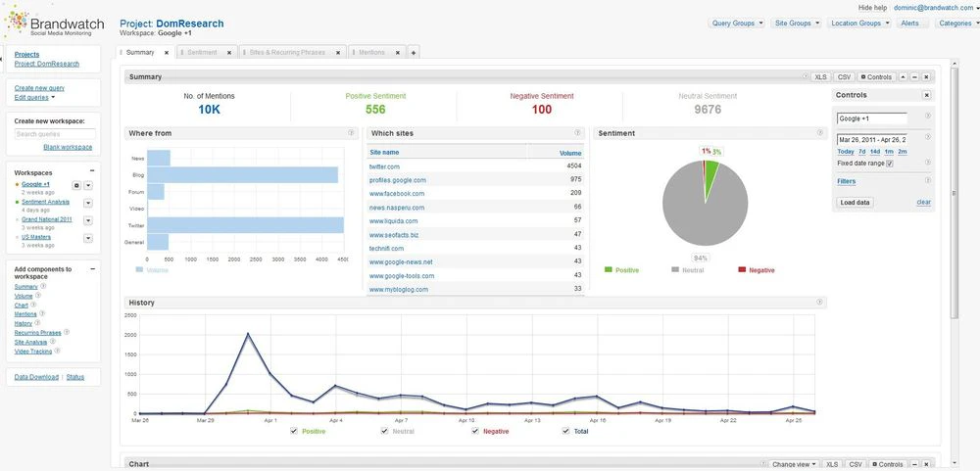Screen dimensions: 980x471
Task: Open help icon next to Summary component link
Action: 43,286
